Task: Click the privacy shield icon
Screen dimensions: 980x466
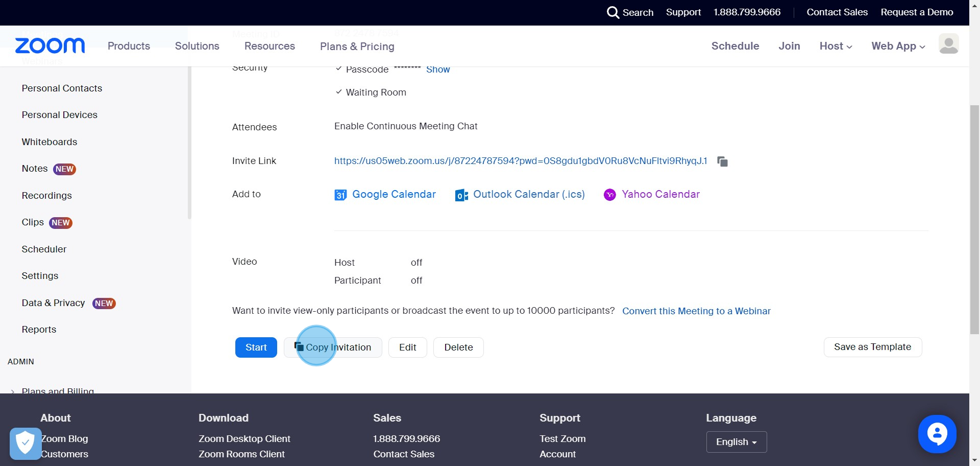Action: coord(25,443)
